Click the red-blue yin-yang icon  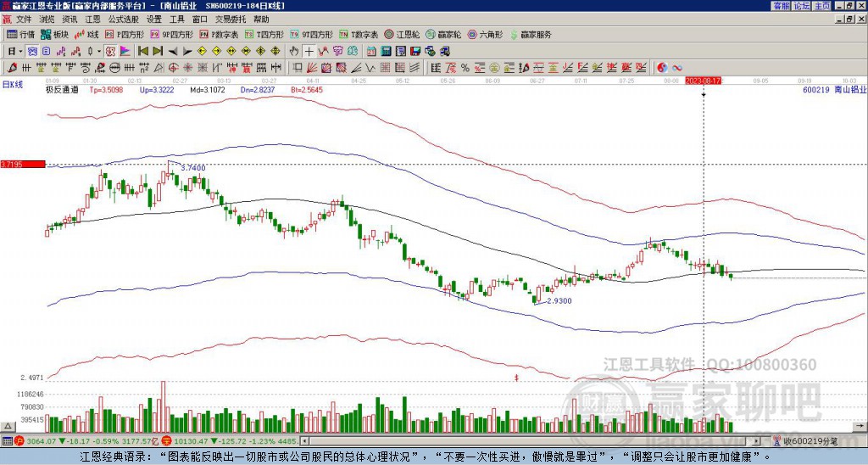[662, 68]
